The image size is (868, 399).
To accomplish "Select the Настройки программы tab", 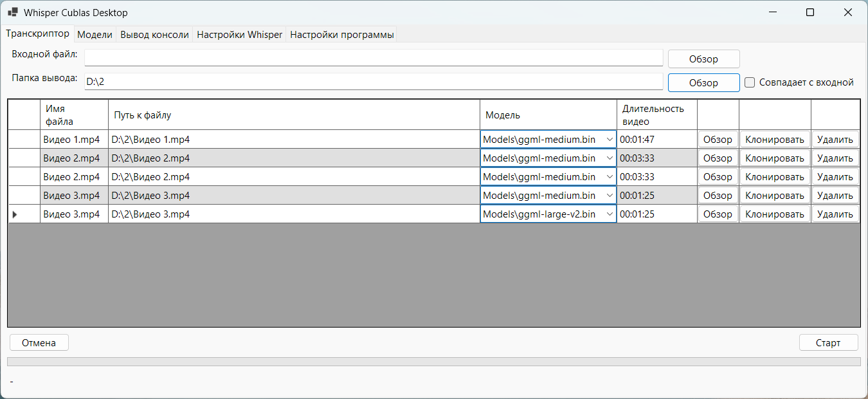I will pos(341,35).
